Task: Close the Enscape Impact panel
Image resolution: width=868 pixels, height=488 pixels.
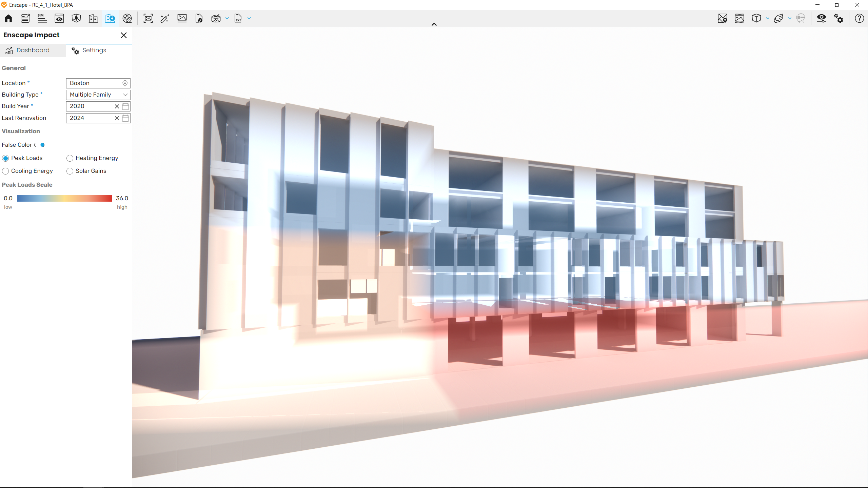Action: (x=124, y=35)
